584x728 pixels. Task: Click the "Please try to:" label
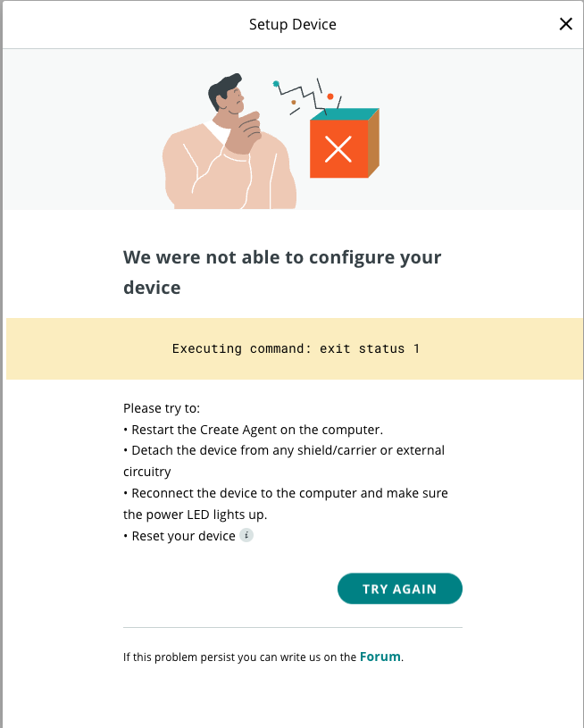(162, 408)
